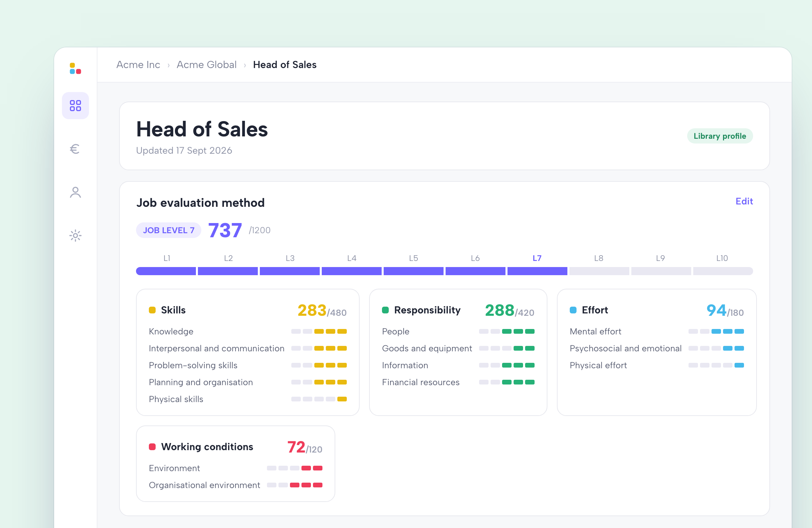Click the Responsibility card heading

428,310
